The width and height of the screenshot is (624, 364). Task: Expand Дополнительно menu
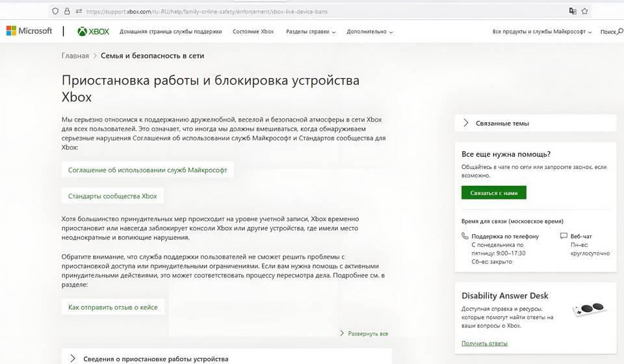369,31
